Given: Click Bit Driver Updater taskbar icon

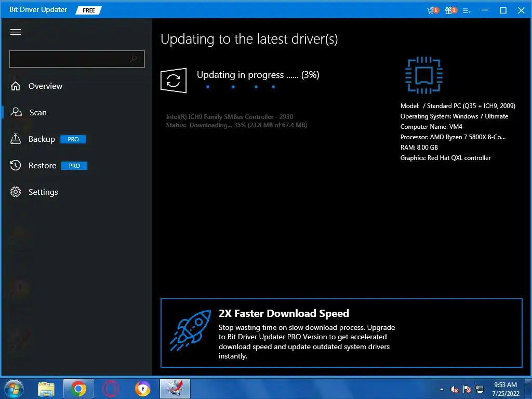Looking at the screenshot, I should tap(175, 389).
